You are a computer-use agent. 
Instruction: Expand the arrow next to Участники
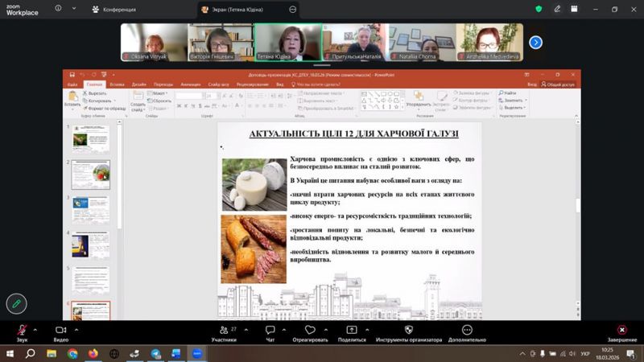(x=246, y=329)
